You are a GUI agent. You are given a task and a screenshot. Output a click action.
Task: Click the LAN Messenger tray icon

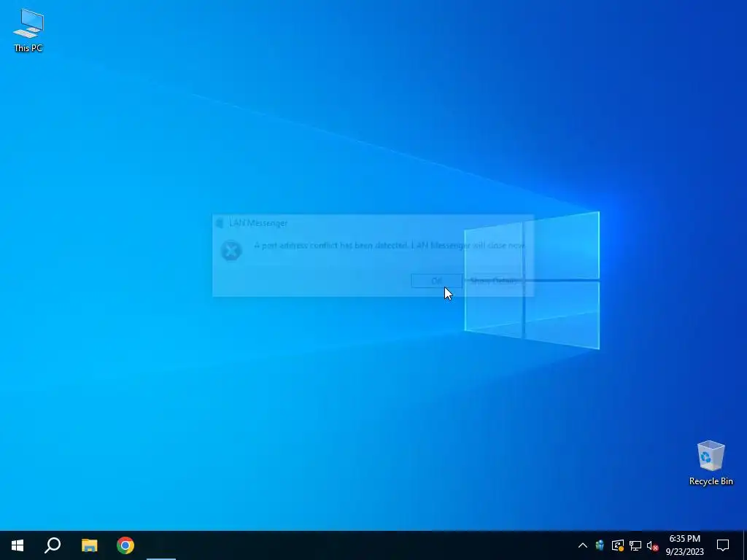(600, 545)
